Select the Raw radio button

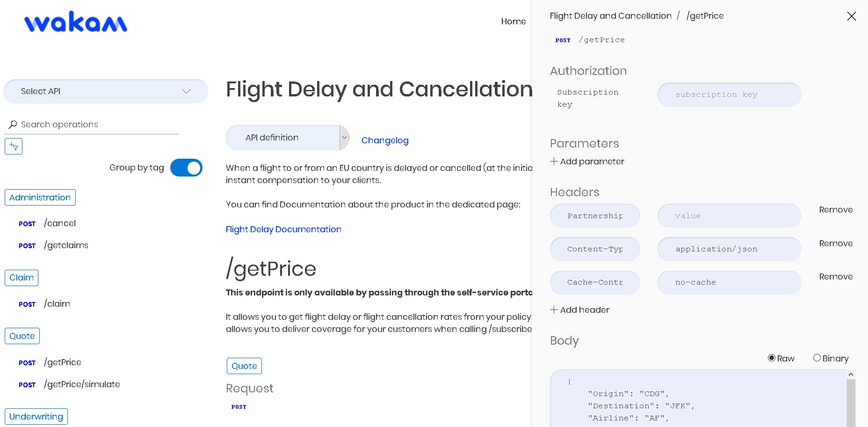point(772,358)
